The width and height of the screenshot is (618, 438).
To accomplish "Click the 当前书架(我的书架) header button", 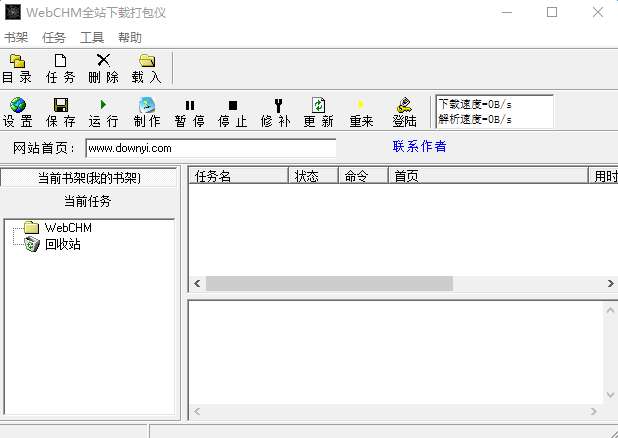I will (89, 178).
